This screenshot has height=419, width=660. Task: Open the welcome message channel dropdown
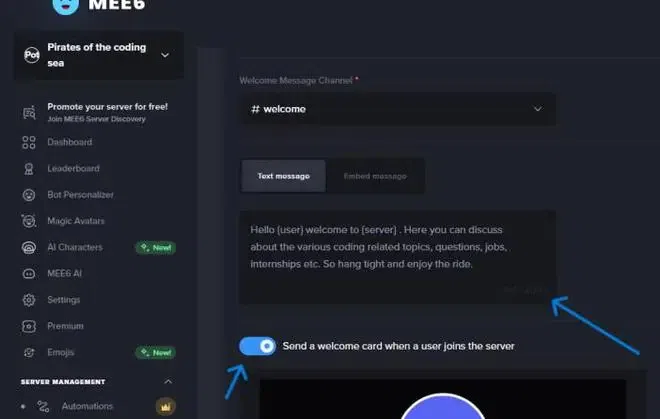pos(397,109)
